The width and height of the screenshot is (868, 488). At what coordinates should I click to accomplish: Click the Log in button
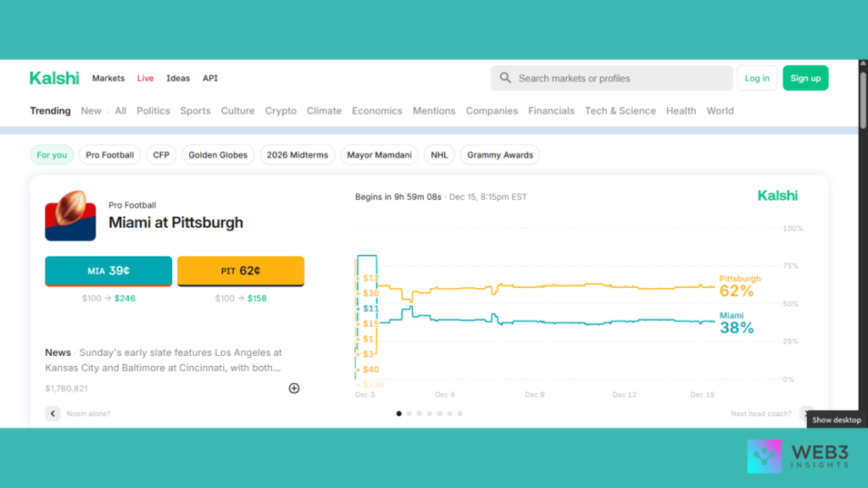pos(757,78)
